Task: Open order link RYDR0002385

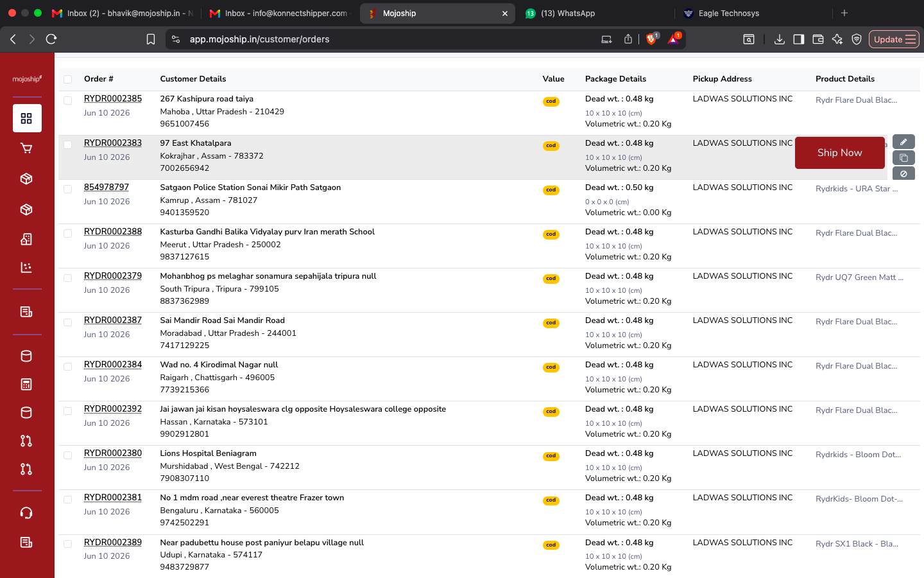Action: coord(113,99)
